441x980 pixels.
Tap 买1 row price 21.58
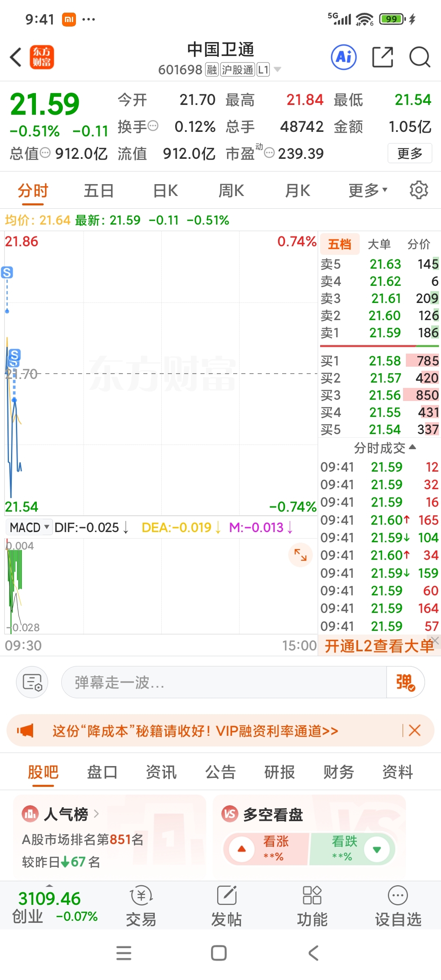click(385, 361)
